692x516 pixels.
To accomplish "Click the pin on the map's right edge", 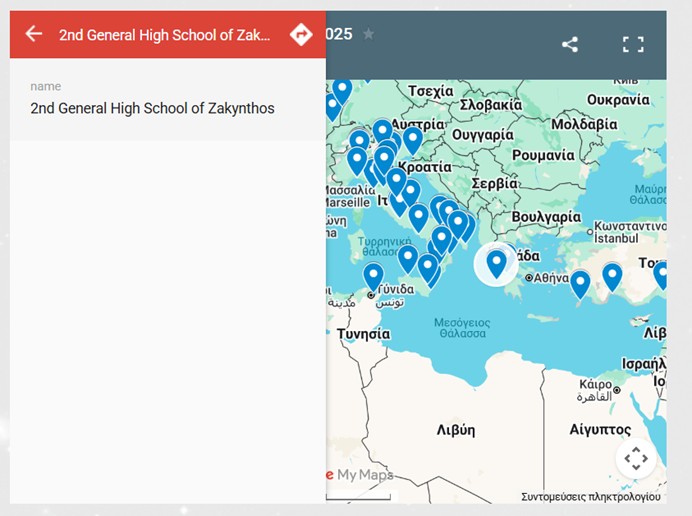I will 661,273.
